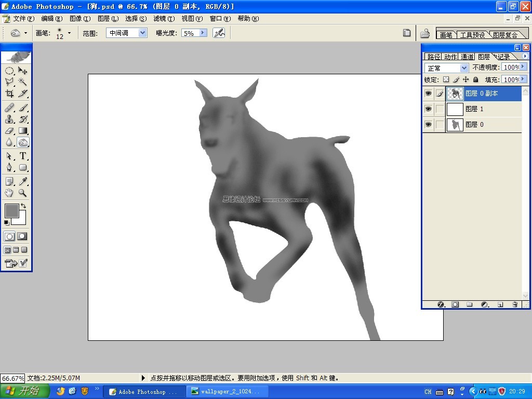Screen dimensions: 532x399
Task: Open the 填充 fill slider arrow
Action: click(x=524, y=79)
